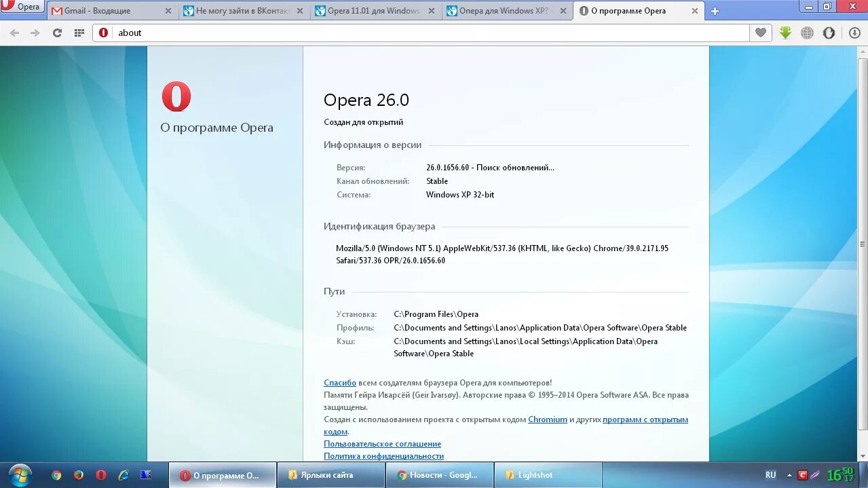The height and width of the screenshot is (488, 868).
Task: Open the grey globe extension icon
Action: 807,33
